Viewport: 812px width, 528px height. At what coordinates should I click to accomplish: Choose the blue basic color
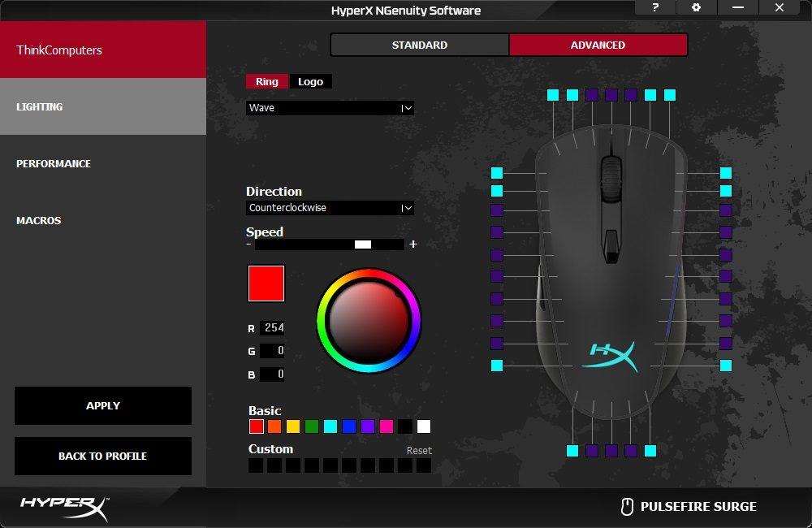pyautogui.click(x=349, y=426)
